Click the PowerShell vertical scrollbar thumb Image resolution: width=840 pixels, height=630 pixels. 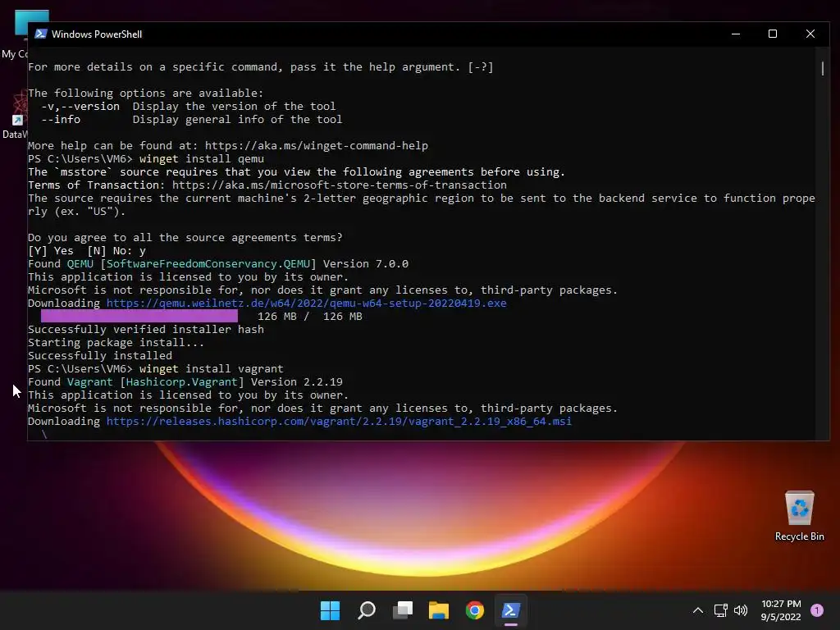tap(822, 69)
